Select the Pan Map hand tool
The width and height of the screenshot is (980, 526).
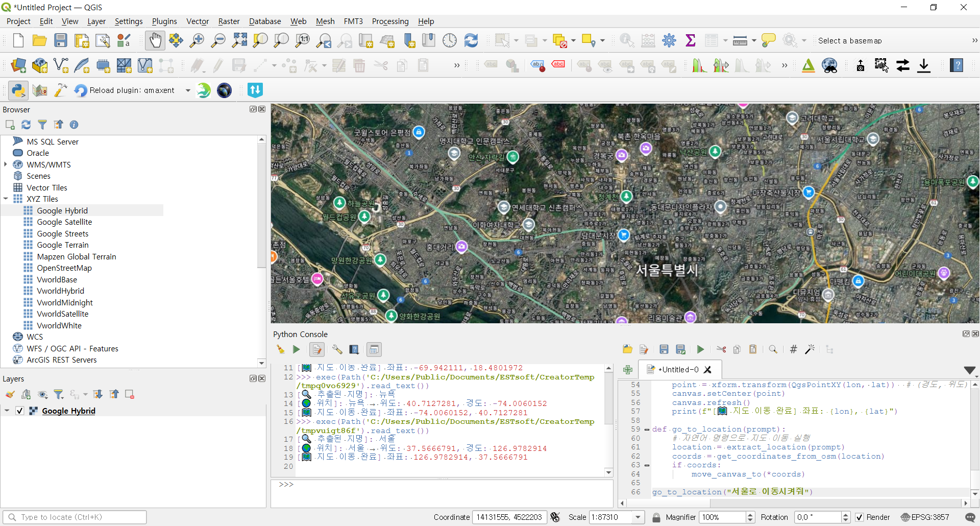click(x=155, y=40)
